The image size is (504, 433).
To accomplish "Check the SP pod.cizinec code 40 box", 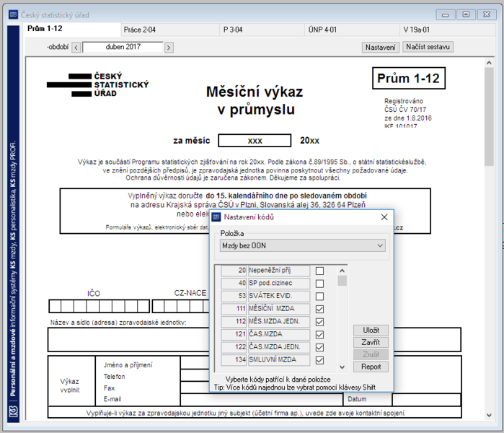I will tap(319, 284).
